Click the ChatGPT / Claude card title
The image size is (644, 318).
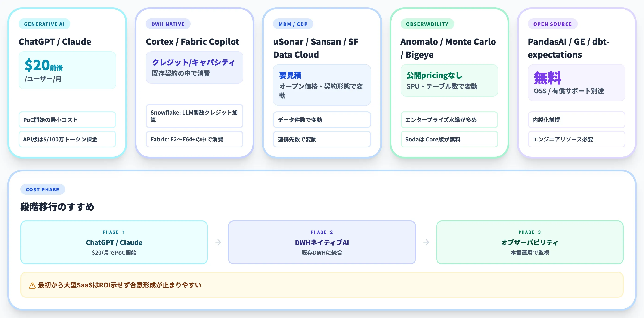pos(55,41)
